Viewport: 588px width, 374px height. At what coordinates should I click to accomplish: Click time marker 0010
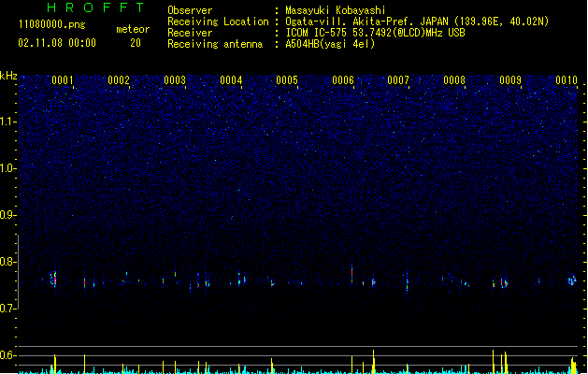click(x=566, y=80)
